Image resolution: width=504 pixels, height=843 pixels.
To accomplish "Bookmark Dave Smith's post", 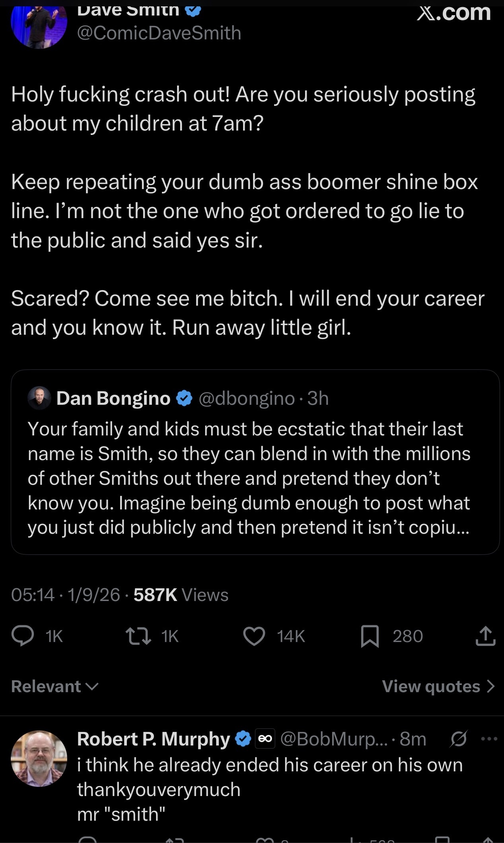I will point(370,636).
